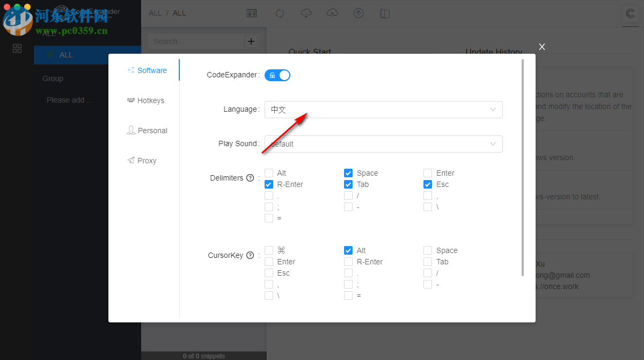Uncheck the Delimiters Tab checkbox
The image size is (644, 360).
click(348, 184)
